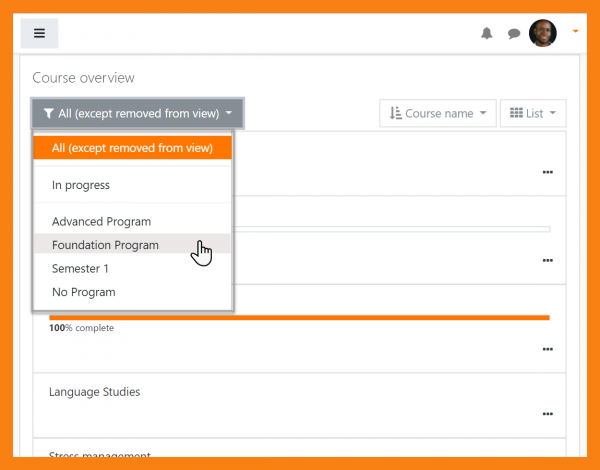Choose the Foundation Program filter
Screen dimensions: 600x470
point(105,245)
